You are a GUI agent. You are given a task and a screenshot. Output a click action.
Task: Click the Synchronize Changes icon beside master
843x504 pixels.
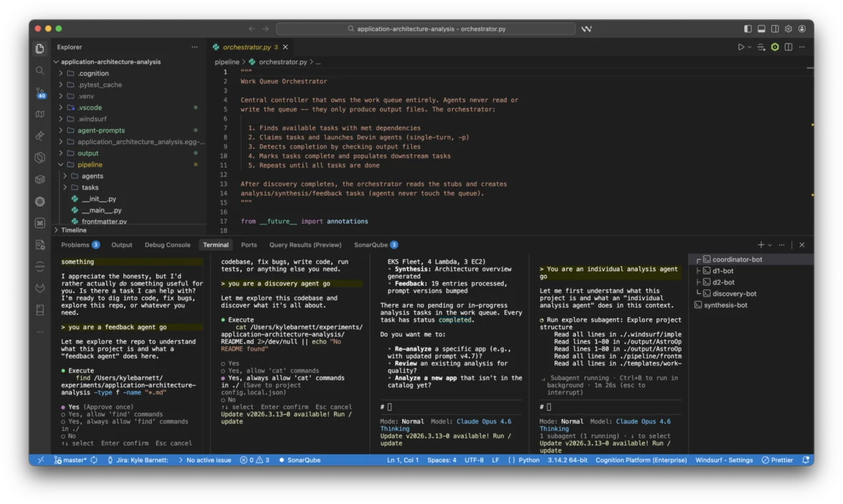pos(94,460)
